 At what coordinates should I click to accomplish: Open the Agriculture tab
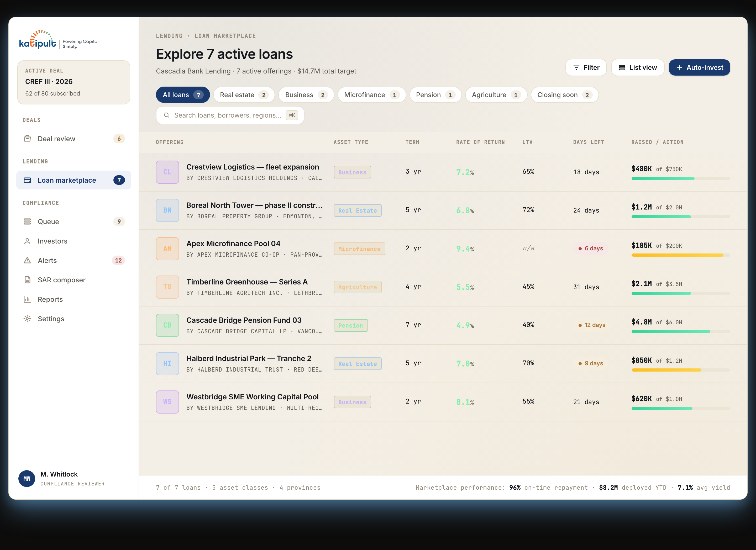point(496,95)
